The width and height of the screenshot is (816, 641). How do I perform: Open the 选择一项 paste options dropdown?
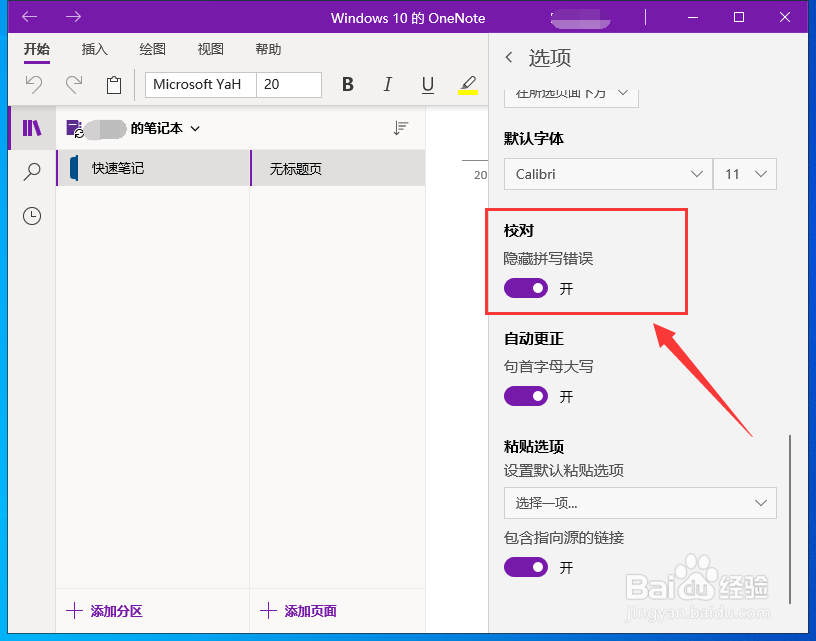click(x=640, y=503)
